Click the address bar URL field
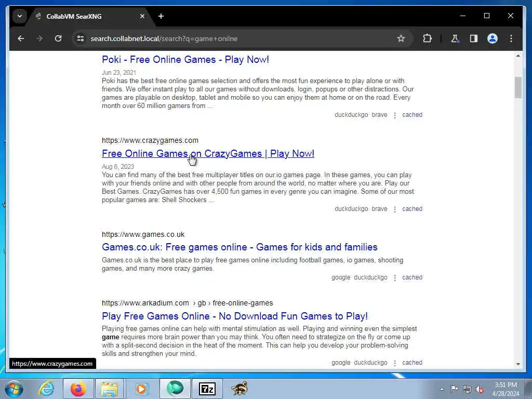The image size is (532, 399). click(x=237, y=38)
